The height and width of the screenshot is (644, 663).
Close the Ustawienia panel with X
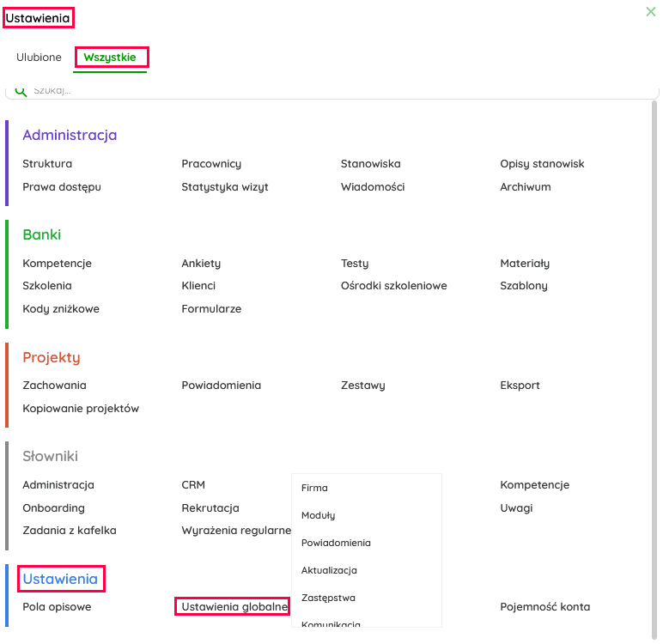650,12
